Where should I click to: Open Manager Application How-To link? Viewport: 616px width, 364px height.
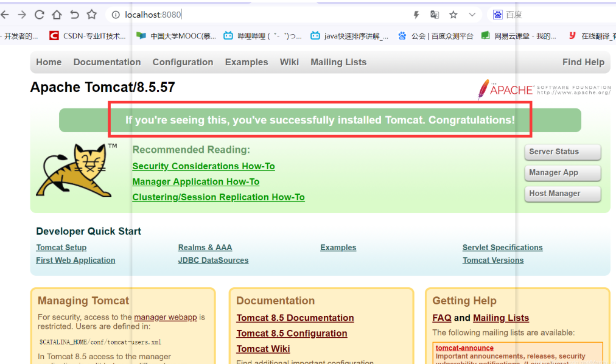[195, 182]
